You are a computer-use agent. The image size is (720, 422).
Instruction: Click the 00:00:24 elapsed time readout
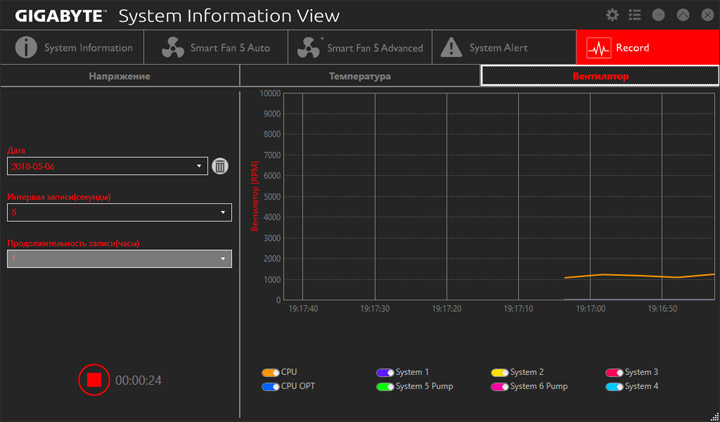(x=138, y=380)
